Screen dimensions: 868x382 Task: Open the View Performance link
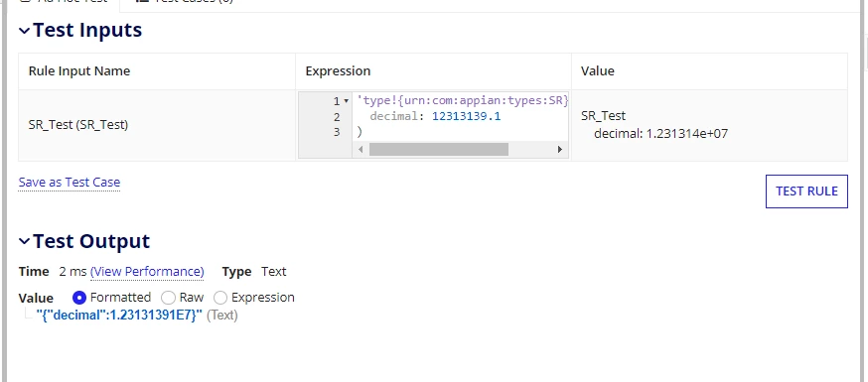pos(147,272)
